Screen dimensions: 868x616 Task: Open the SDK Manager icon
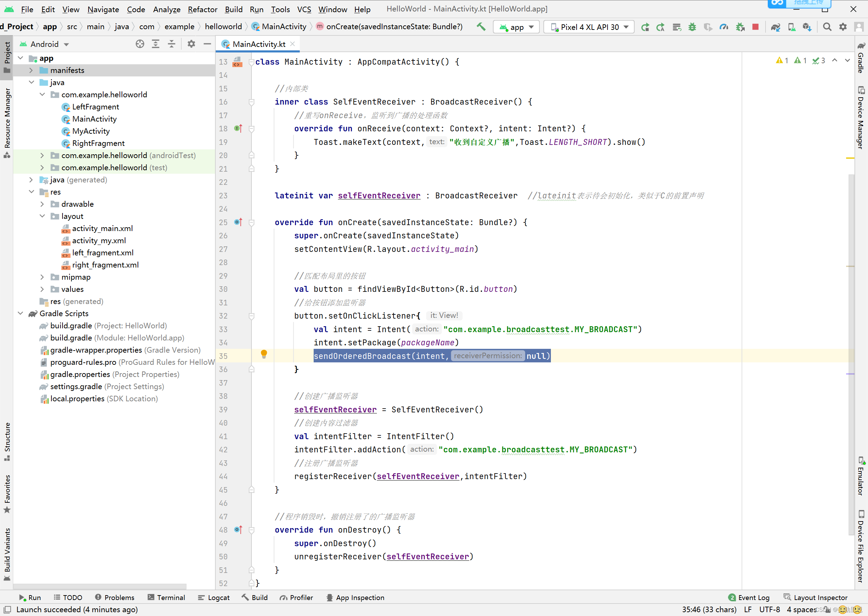click(807, 27)
